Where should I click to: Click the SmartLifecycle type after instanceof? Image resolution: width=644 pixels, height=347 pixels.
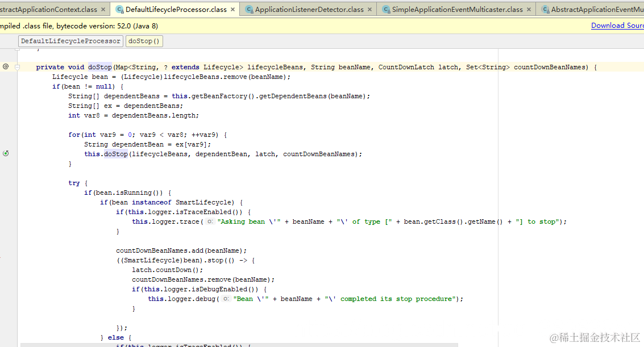point(203,203)
